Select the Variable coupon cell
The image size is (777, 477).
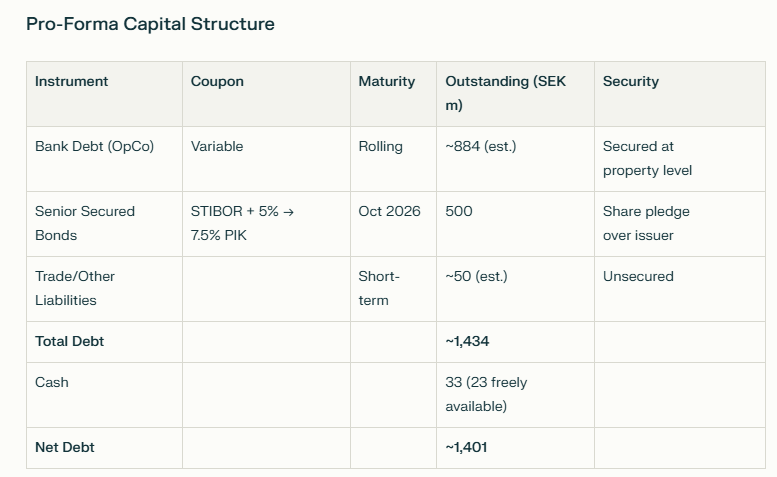(217, 146)
